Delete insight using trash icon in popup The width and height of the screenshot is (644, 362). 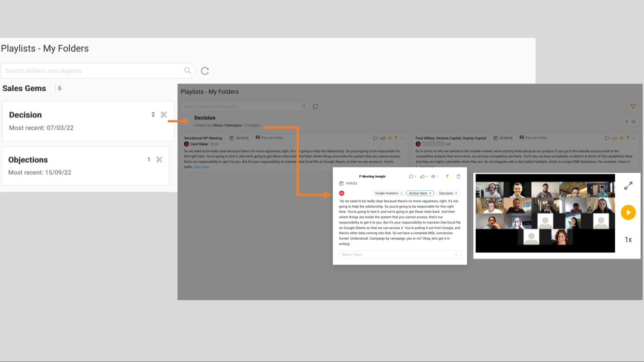click(x=458, y=177)
